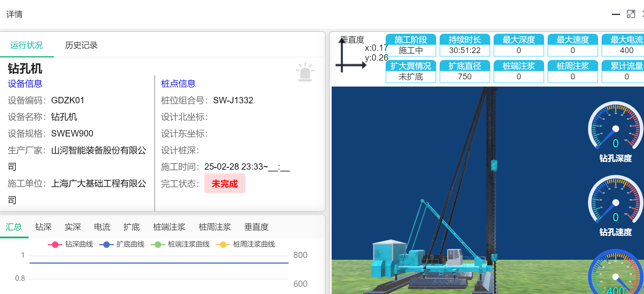Toggle 扩底曲线 legend series
This screenshot has height=294, width=644.
pos(122,244)
